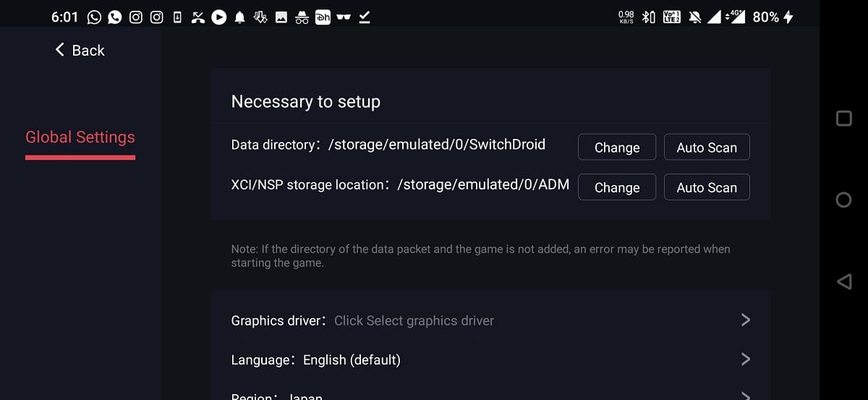Screen dimensions: 868x400
Task: Select the Global Settings tab
Action: coord(80,137)
